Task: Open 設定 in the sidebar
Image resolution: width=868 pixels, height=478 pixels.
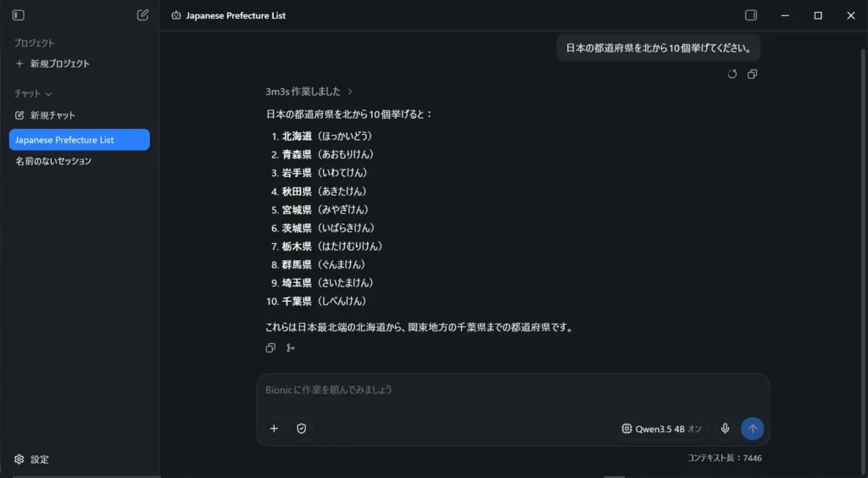Action: pyautogui.click(x=31, y=459)
